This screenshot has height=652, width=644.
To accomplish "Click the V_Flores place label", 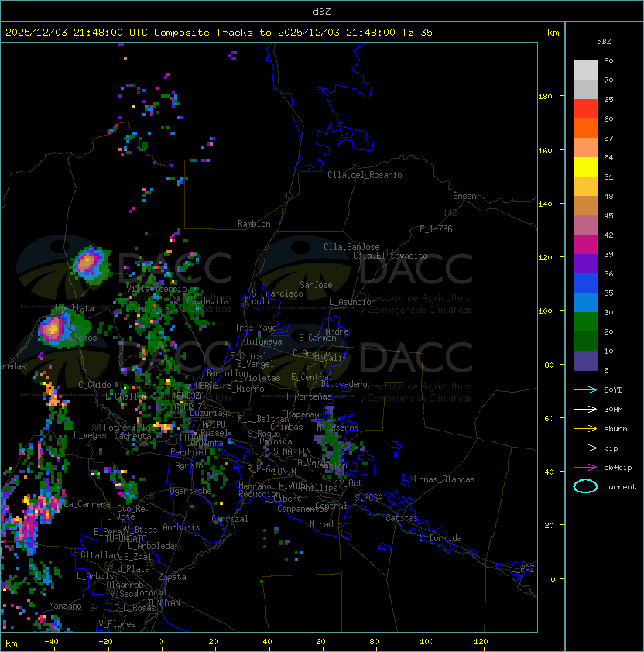I will 117,624.
